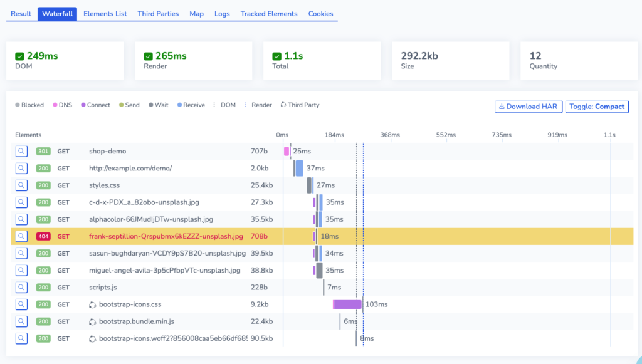Screen dimensions: 642x364
Task: Go to the Third Parties tab
Action: click(x=158, y=14)
